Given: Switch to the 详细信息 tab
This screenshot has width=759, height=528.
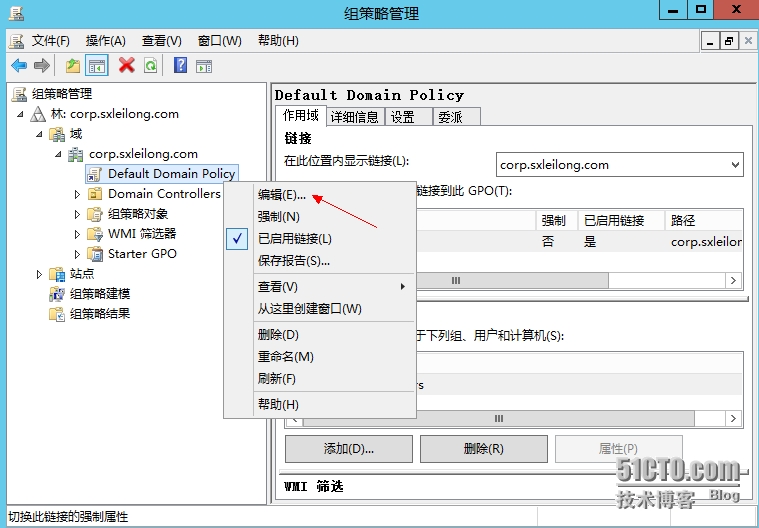Looking at the screenshot, I should (355, 117).
